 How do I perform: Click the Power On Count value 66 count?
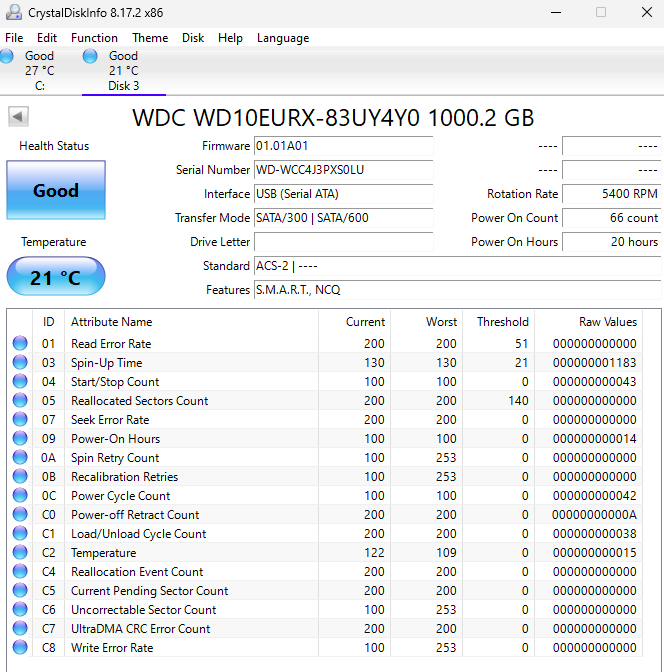click(612, 218)
